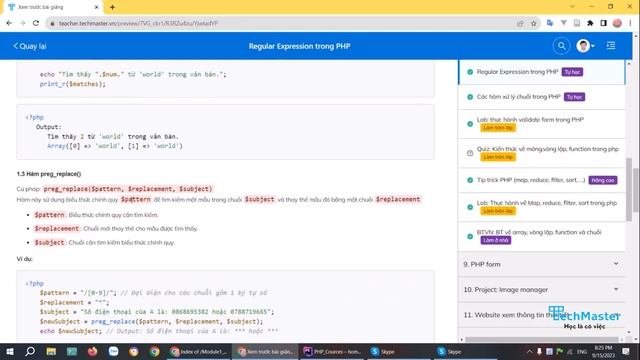The height and width of the screenshot is (360, 640).
Task: Go back with the 'Quay lại' link
Action: click(30, 46)
